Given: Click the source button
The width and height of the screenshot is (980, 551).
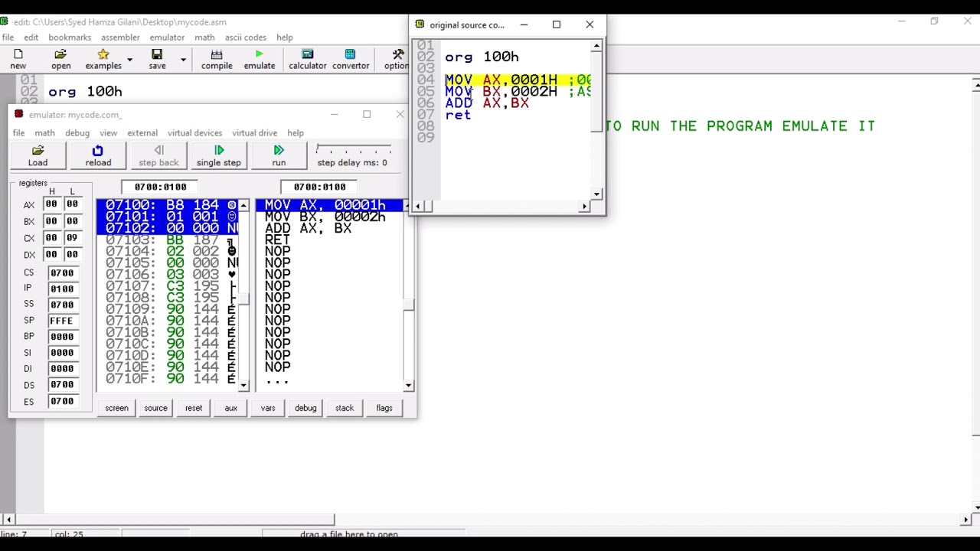Looking at the screenshot, I should [x=155, y=408].
